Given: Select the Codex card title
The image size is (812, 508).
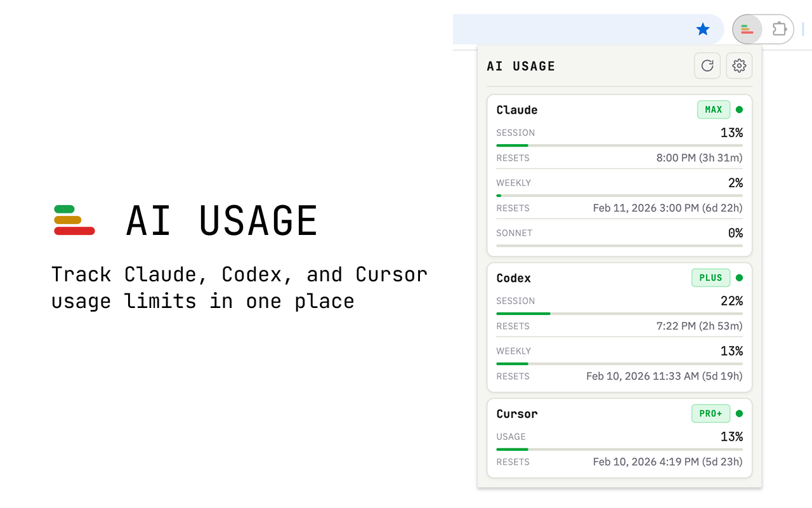Looking at the screenshot, I should (x=514, y=278).
